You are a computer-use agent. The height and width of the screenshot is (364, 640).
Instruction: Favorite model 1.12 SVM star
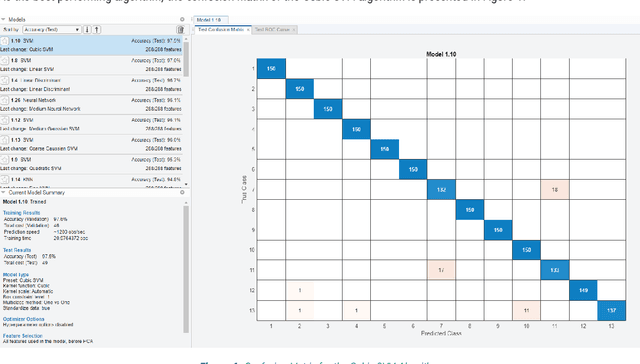click(x=4, y=120)
